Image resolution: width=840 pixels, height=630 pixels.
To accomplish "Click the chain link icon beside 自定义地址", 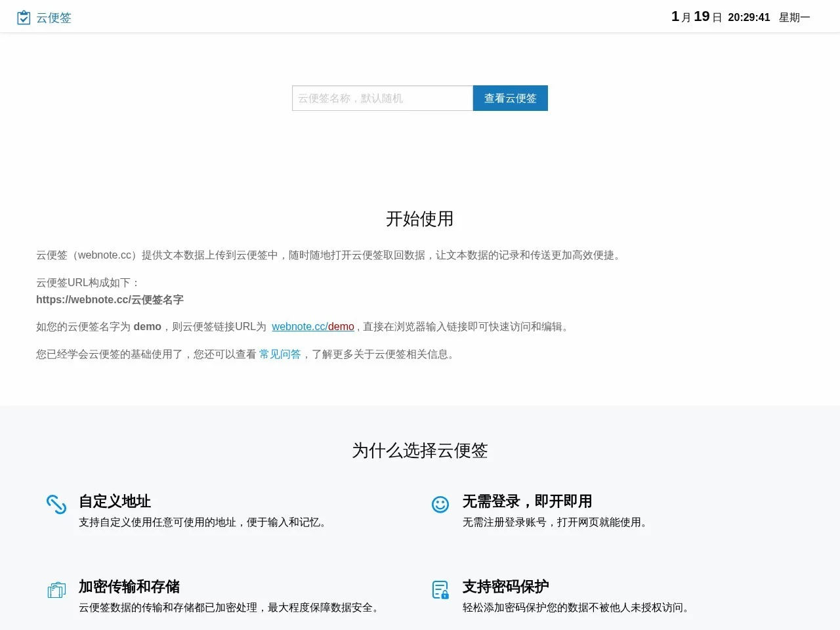I will tap(56, 504).
